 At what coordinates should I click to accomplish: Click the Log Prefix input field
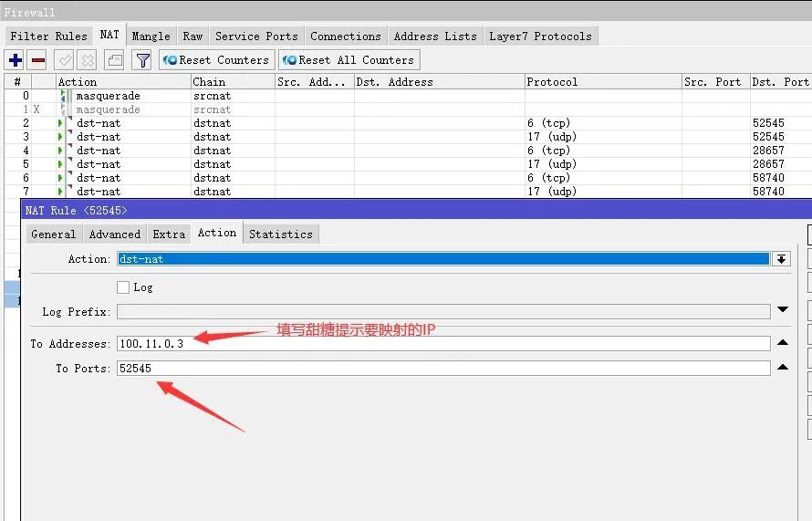(443, 312)
